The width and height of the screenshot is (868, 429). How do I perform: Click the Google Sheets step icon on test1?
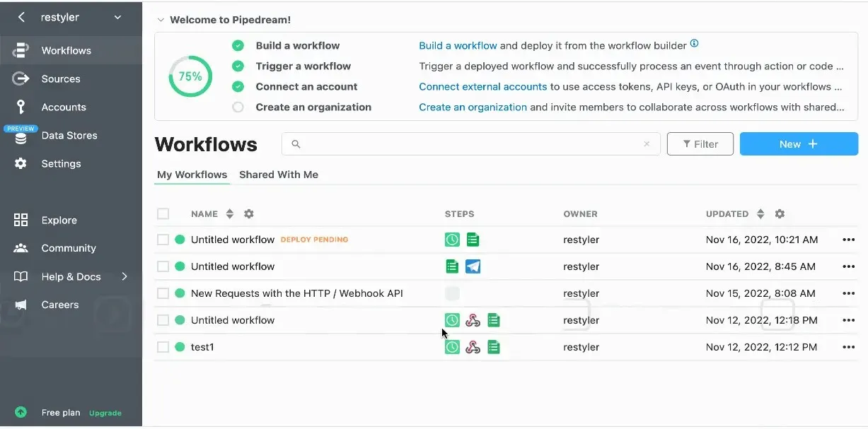493,346
